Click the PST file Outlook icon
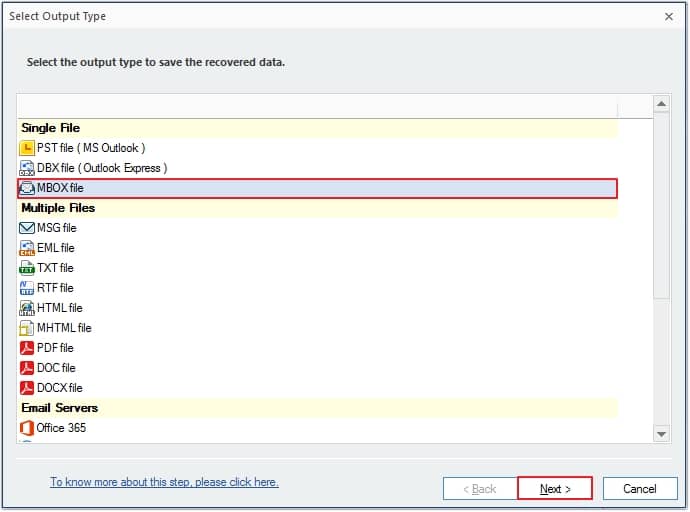The width and height of the screenshot is (690, 512). click(27, 148)
